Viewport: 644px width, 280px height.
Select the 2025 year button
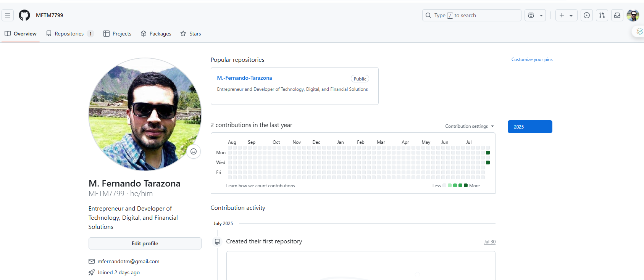tap(530, 127)
